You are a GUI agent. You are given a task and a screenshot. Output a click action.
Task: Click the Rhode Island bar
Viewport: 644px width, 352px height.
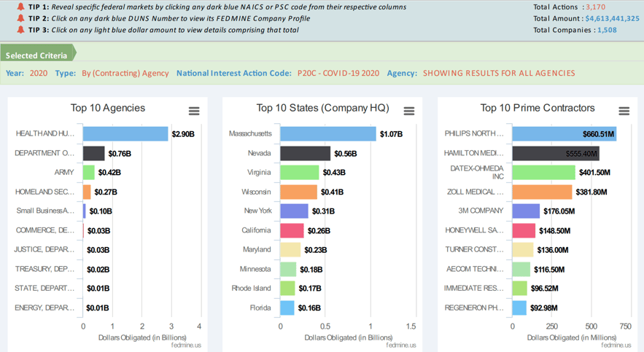tap(287, 288)
